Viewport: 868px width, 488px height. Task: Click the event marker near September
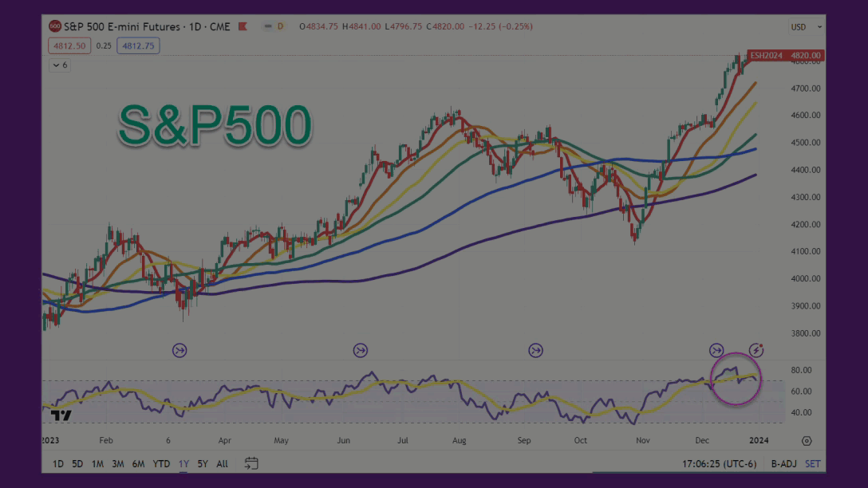pyautogui.click(x=535, y=350)
